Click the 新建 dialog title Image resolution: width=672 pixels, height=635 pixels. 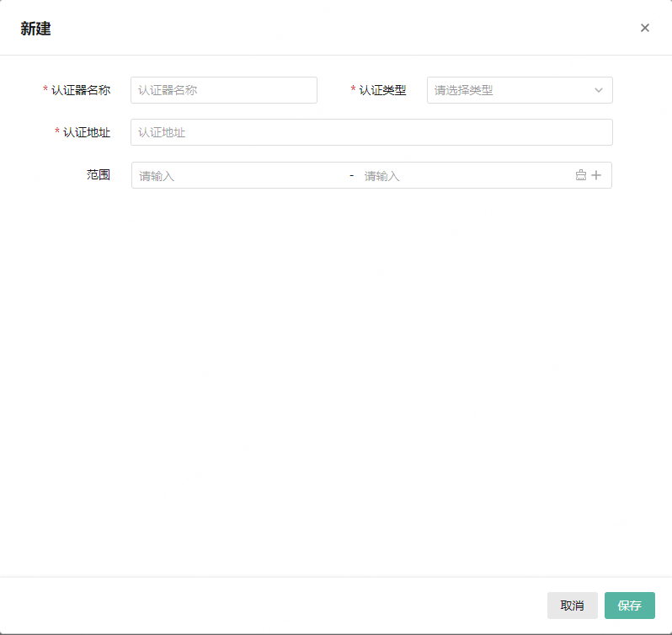tap(35, 29)
